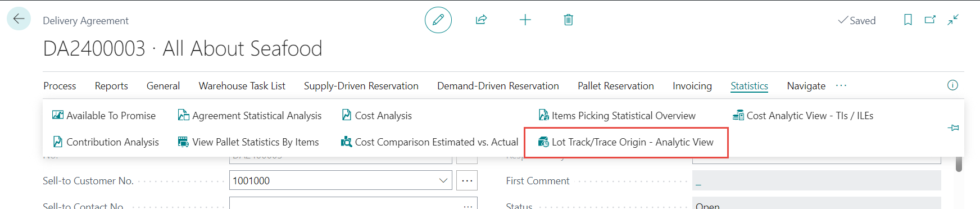
Task: Open the Invoicing menu
Action: (x=692, y=86)
